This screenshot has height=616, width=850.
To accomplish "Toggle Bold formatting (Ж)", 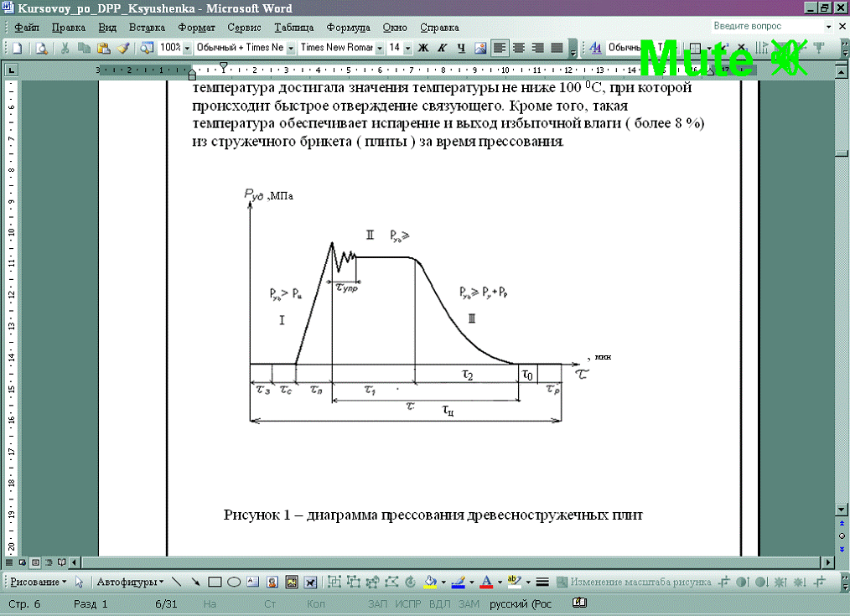I will pyautogui.click(x=423, y=48).
